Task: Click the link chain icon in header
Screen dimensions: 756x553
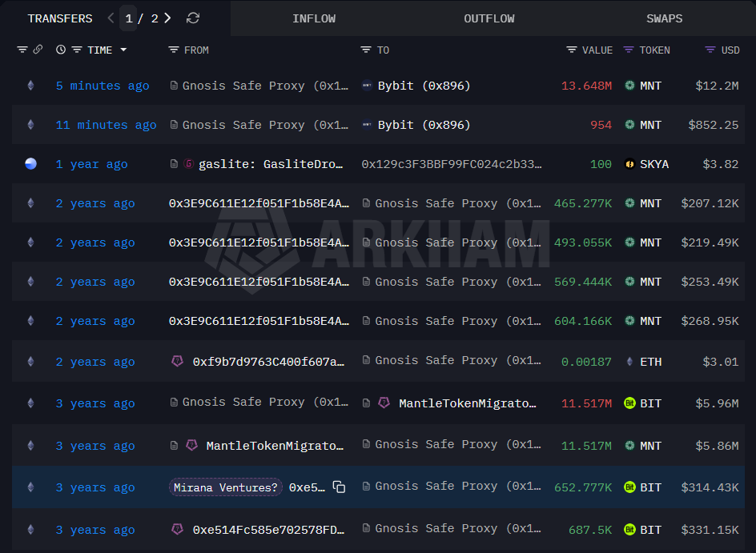Action: click(x=38, y=50)
